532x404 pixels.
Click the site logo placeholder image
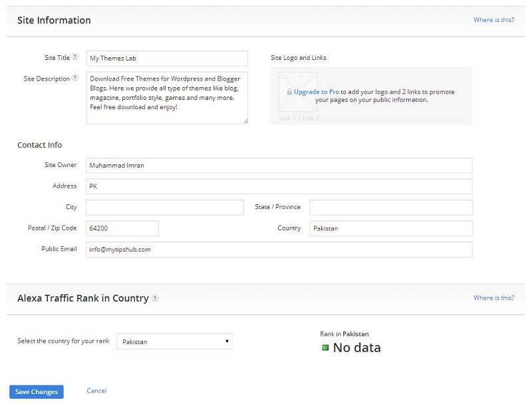(298, 91)
